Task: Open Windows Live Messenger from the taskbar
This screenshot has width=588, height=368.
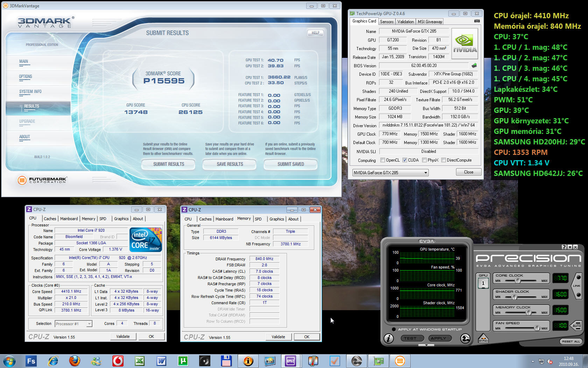Action: (96, 361)
